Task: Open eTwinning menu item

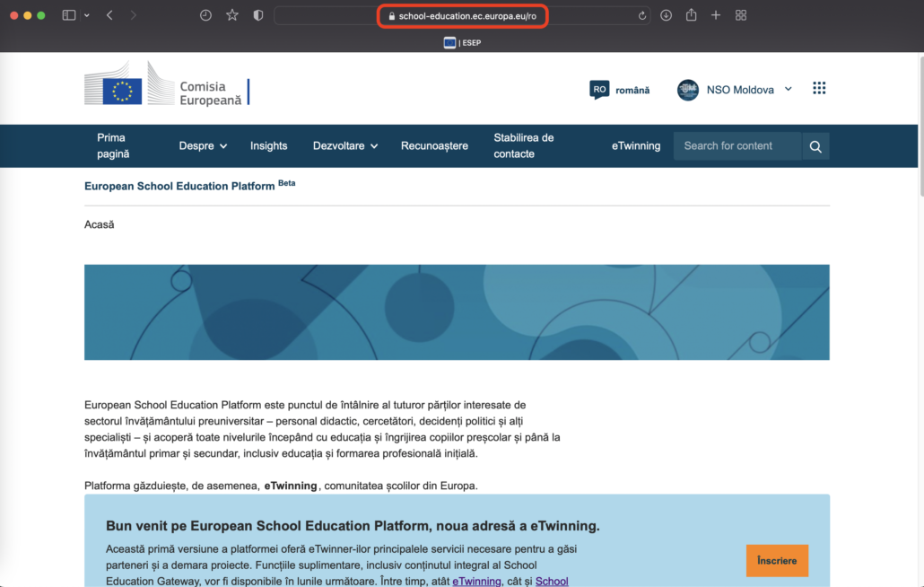Action: pyautogui.click(x=636, y=145)
